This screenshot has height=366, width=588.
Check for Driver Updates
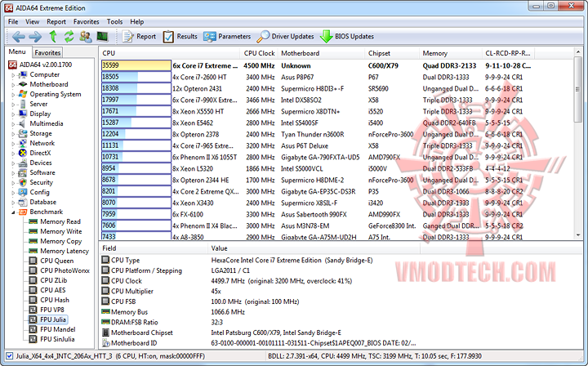(x=285, y=37)
